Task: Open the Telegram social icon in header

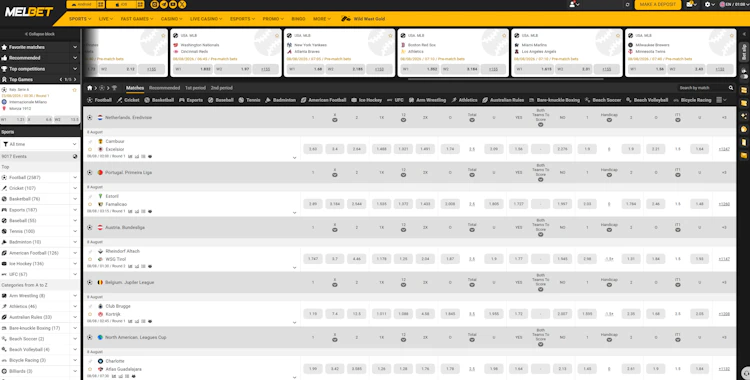Action: [164, 4]
